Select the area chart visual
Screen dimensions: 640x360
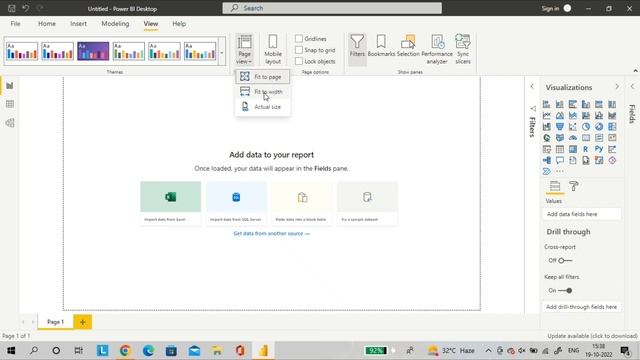560,116
